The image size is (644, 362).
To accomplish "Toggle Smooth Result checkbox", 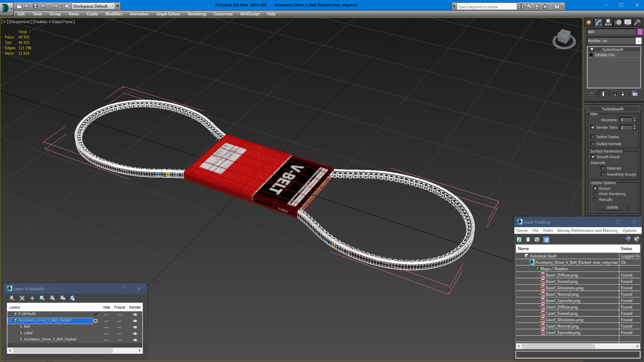I will (593, 157).
